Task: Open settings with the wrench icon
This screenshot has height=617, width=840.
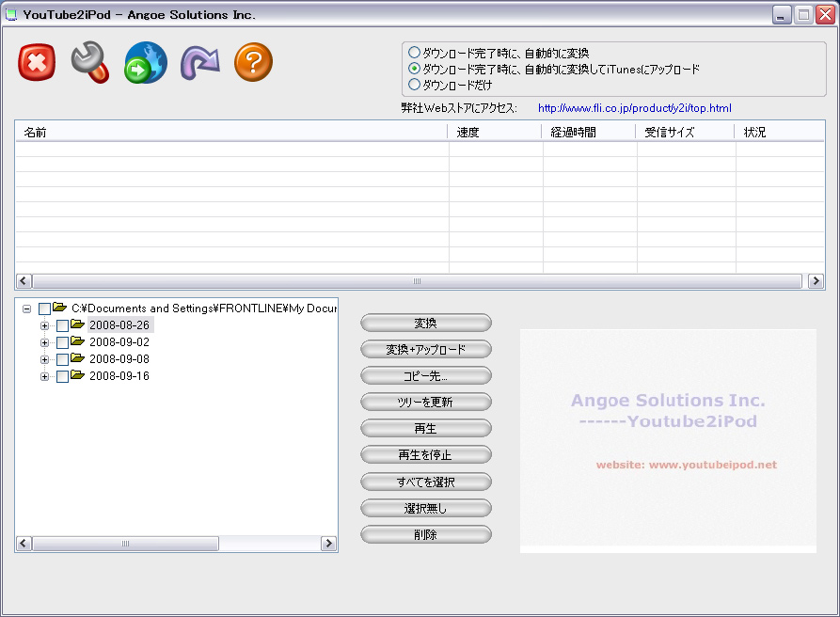Action: coord(90,62)
